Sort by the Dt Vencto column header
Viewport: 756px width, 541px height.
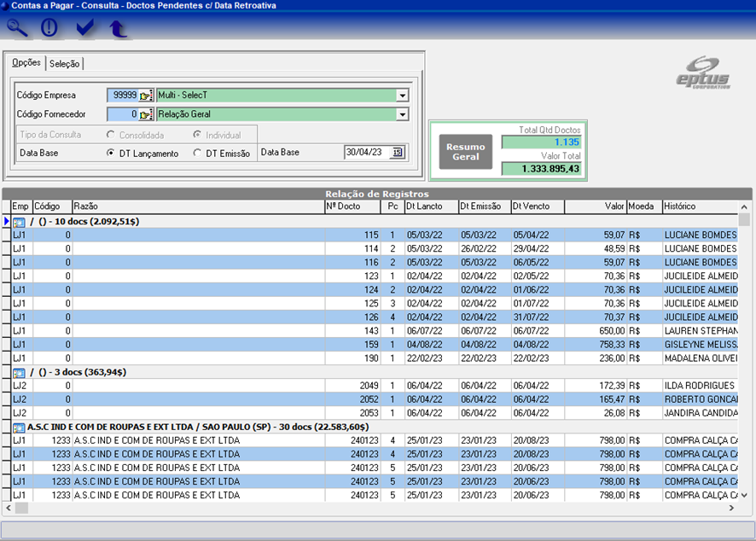coord(537,207)
